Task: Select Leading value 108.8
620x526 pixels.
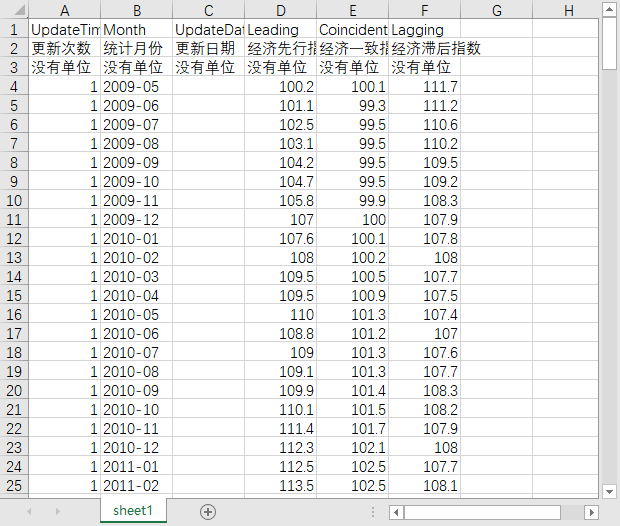Action: (x=281, y=333)
